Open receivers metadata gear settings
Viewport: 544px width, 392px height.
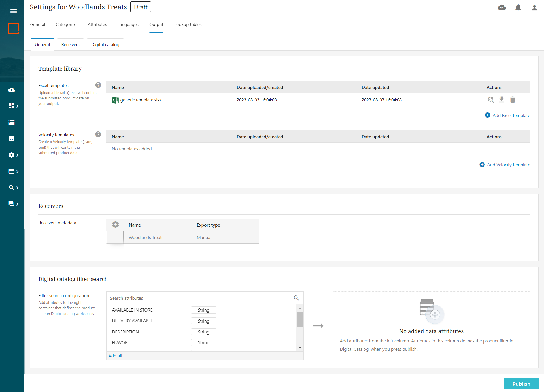pyautogui.click(x=115, y=225)
